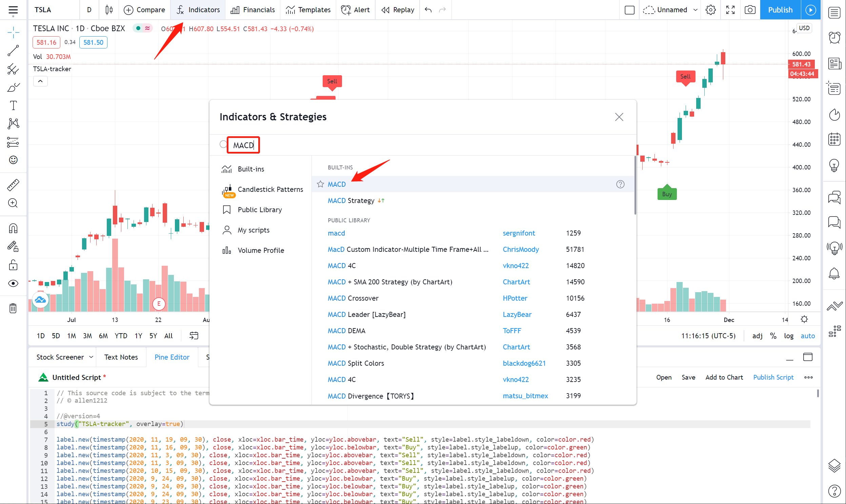Select Public Library category
The height and width of the screenshot is (504, 846).
260,209
